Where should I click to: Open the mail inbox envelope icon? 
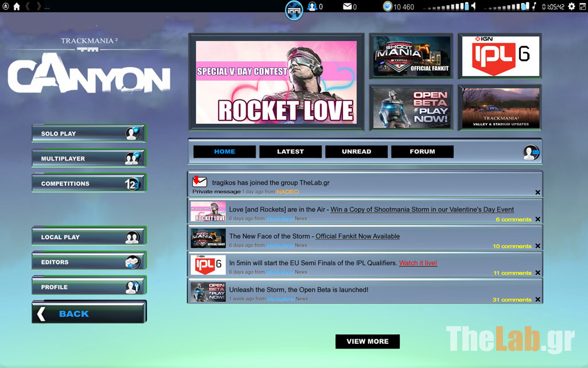pos(347,6)
